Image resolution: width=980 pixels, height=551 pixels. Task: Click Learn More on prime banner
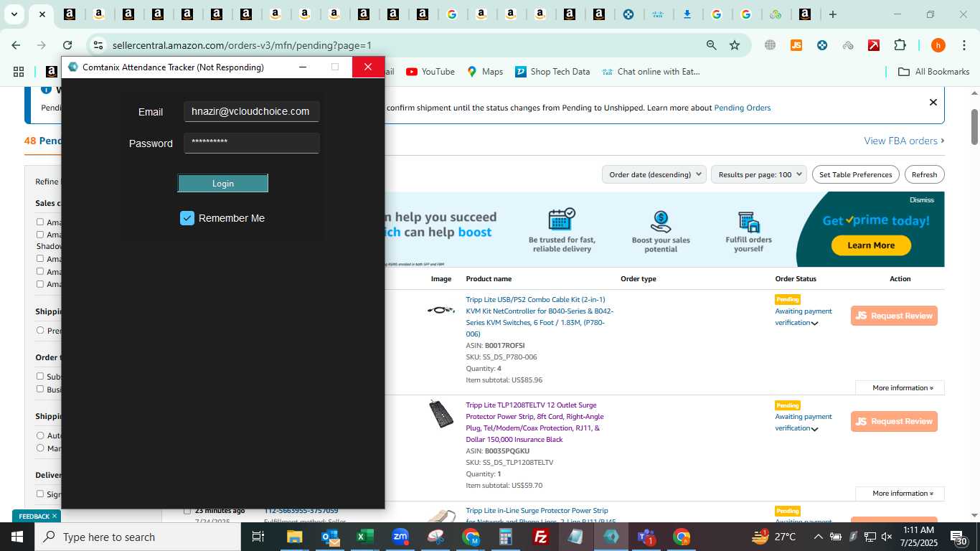(871, 245)
